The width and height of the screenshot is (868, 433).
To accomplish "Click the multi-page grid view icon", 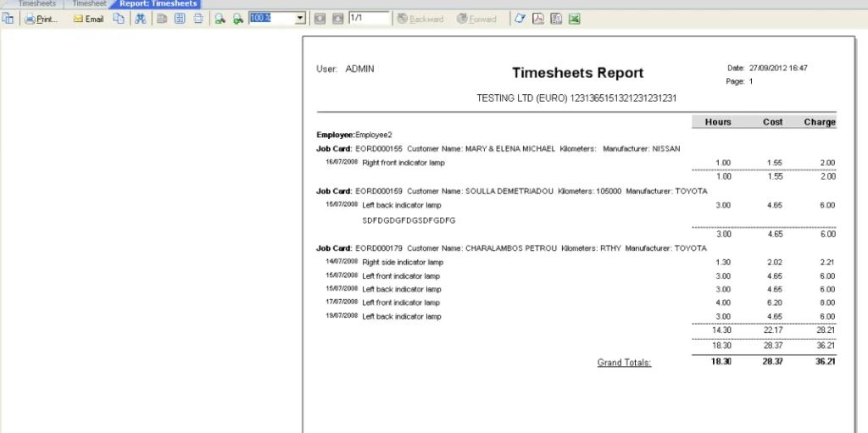I will point(180,19).
